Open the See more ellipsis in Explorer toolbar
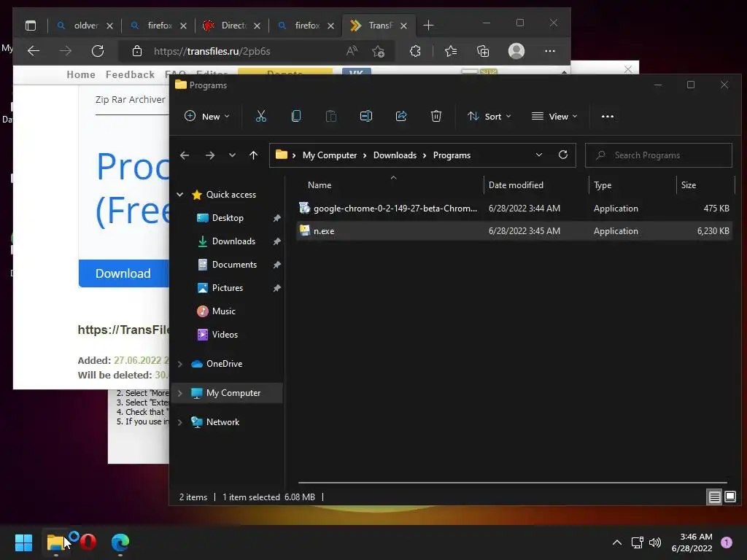Viewport: 747px width, 560px height. (x=608, y=116)
